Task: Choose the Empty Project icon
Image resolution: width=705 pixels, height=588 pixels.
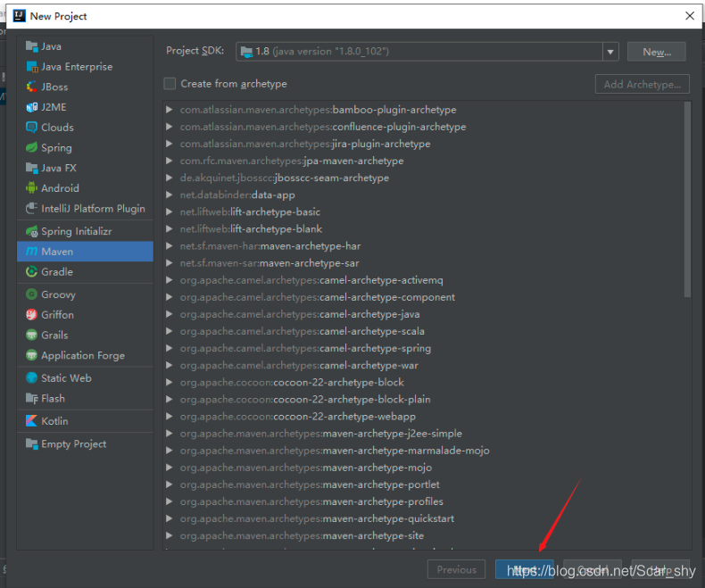Action: 31,444
